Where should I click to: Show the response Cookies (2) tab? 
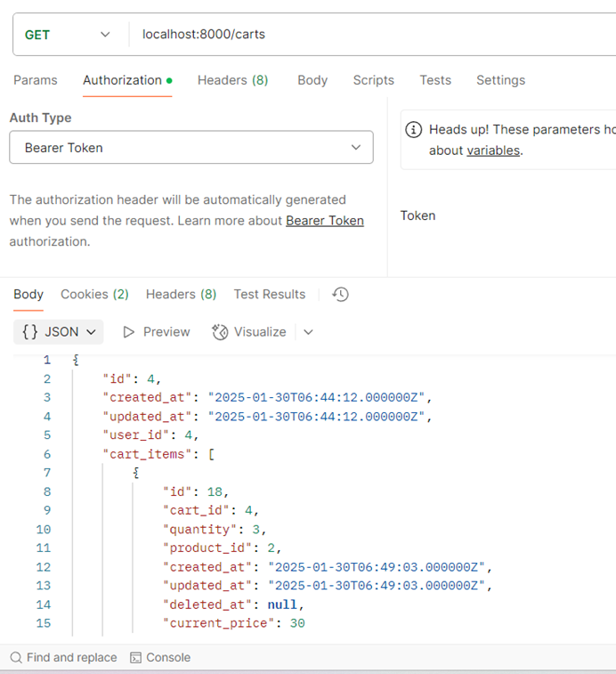tap(94, 295)
